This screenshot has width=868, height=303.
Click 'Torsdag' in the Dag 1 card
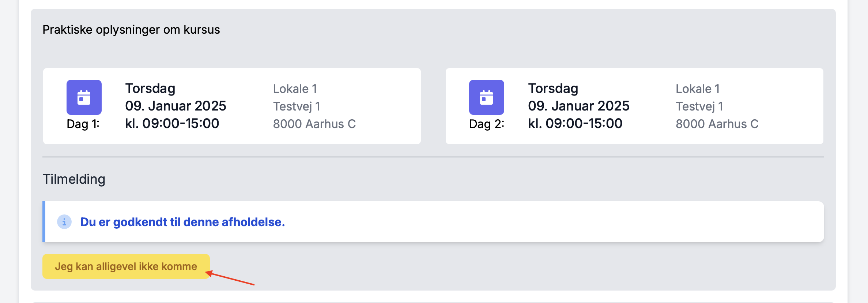tap(150, 89)
